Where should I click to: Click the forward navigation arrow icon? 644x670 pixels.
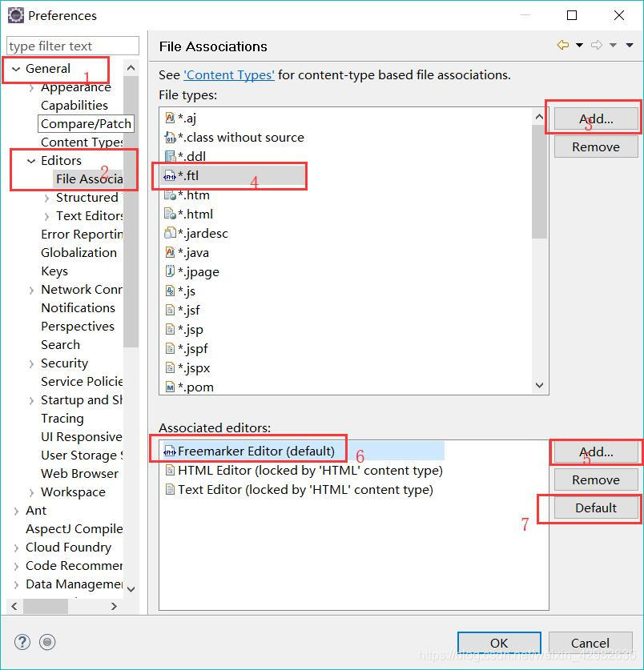pos(597,45)
